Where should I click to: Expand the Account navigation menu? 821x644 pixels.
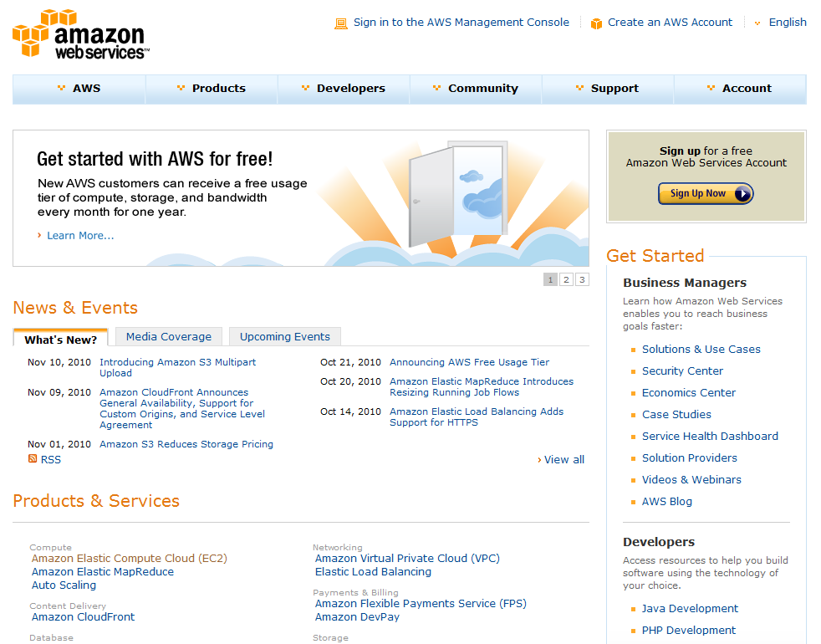tap(740, 89)
